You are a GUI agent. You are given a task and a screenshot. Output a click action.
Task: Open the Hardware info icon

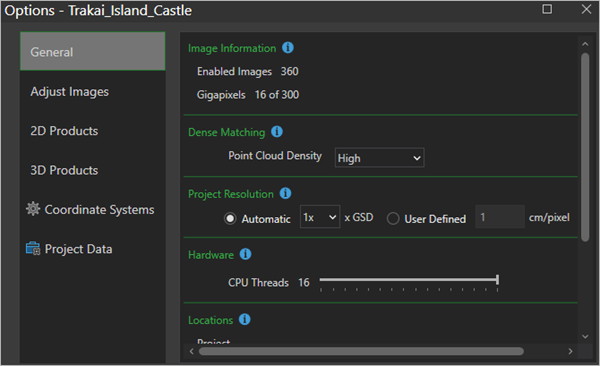point(245,254)
